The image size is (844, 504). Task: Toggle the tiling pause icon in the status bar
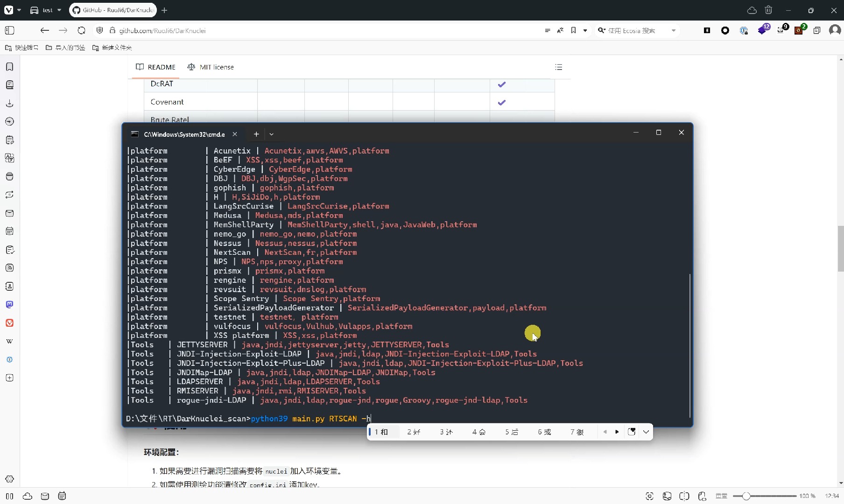pos(9,496)
